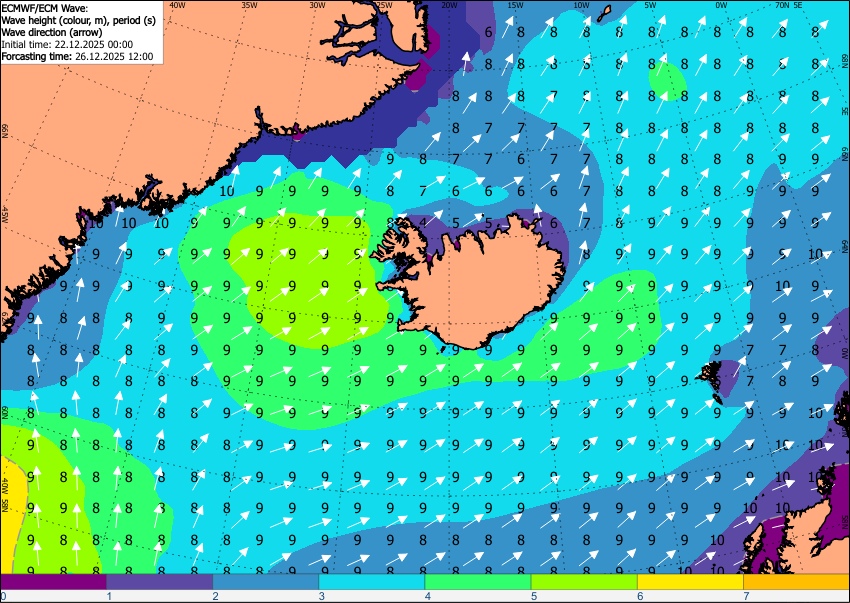Click the small green patch near 68N
The height and width of the screenshot is (603, 850).
[x=668, y=81]
